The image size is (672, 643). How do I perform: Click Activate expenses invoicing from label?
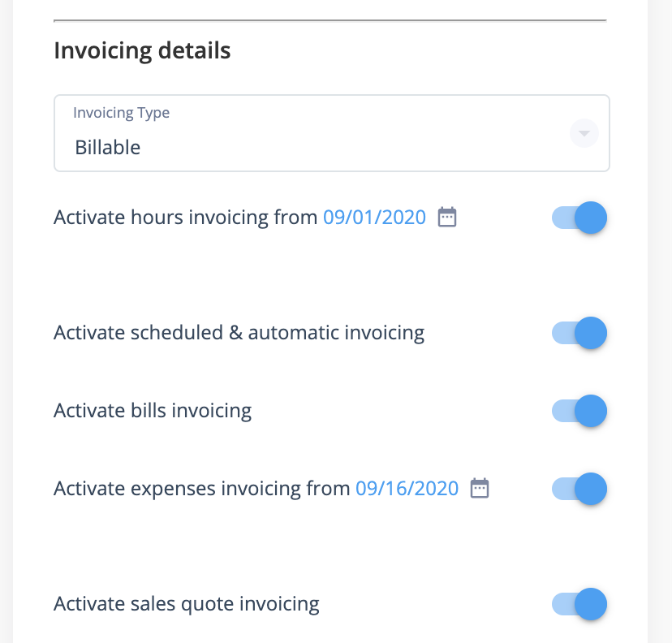pos(202,489)
